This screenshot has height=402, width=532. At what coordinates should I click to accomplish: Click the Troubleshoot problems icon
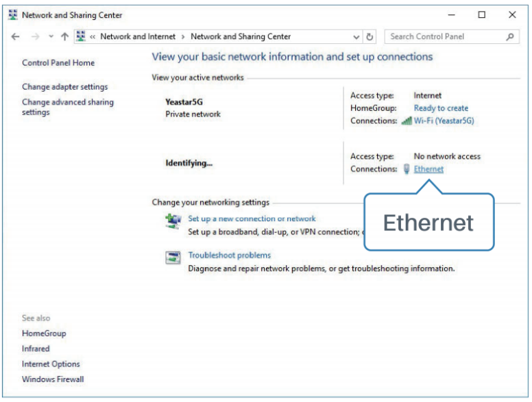173,257
